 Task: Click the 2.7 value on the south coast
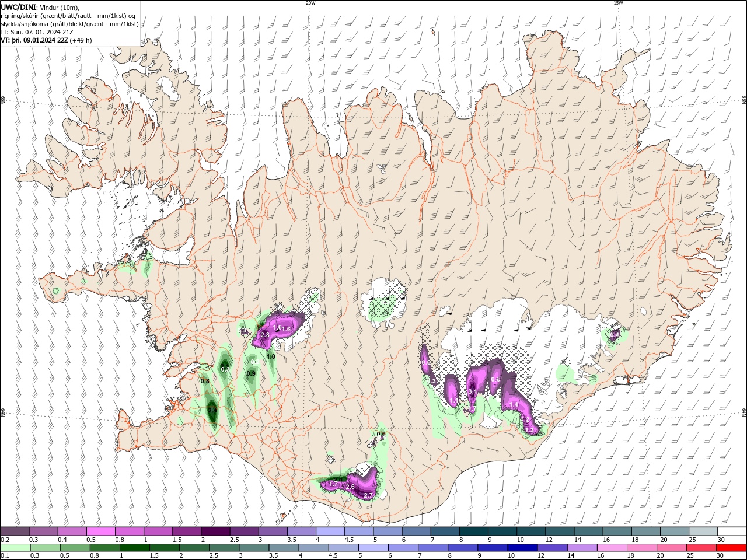click(x=368, y=495)
